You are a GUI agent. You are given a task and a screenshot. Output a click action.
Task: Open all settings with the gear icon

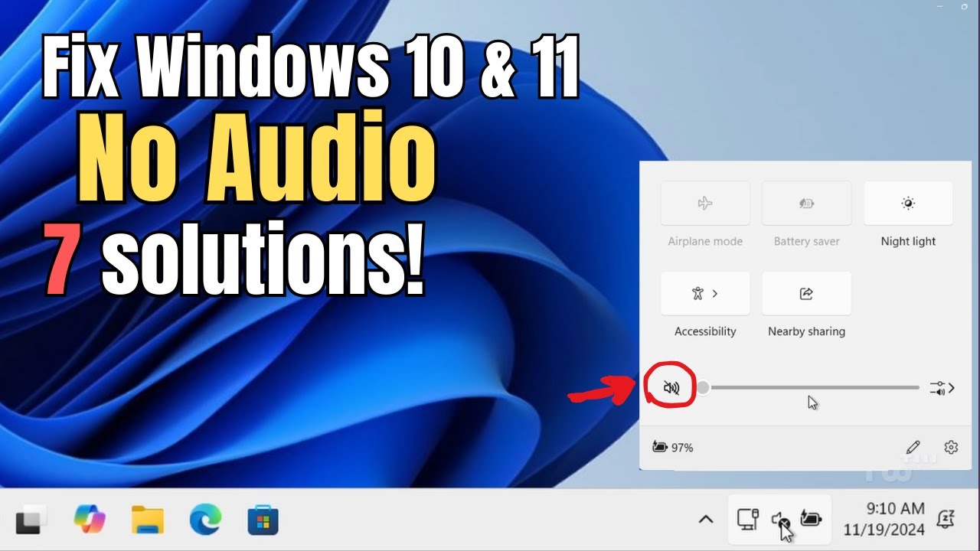coord(951,447)
